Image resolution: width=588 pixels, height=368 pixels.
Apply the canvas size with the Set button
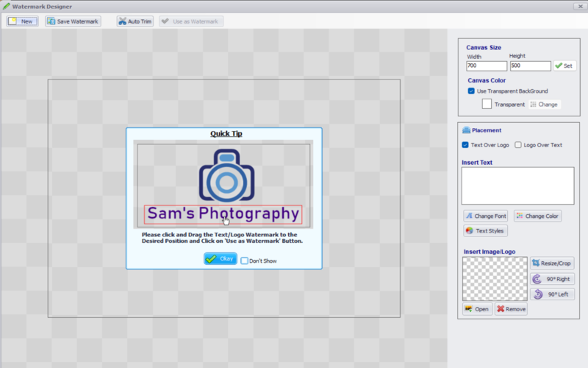564,66
